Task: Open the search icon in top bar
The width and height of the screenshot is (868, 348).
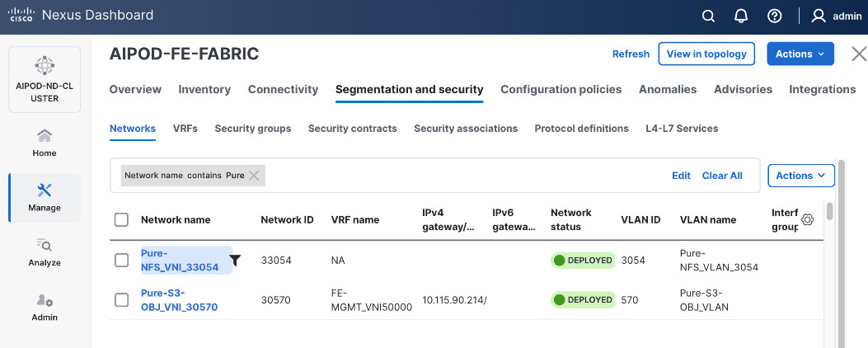Action: click(708, 16)
